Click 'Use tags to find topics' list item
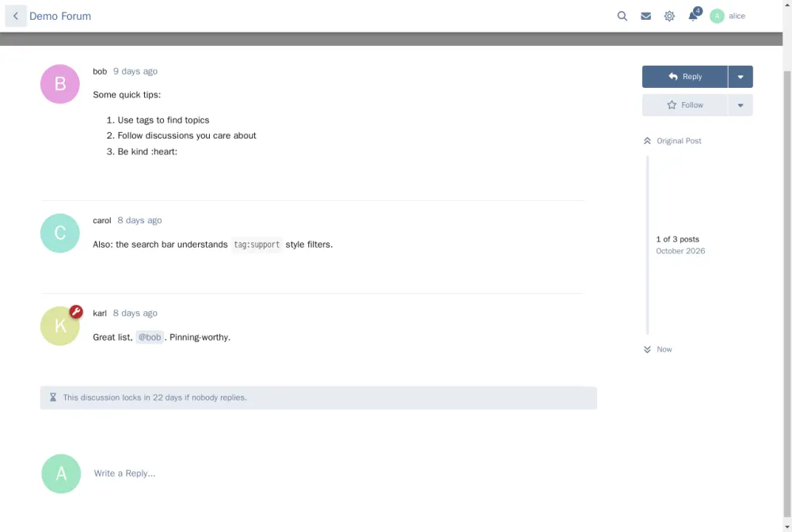Screen dimensions: 792x532 [163, 120]
